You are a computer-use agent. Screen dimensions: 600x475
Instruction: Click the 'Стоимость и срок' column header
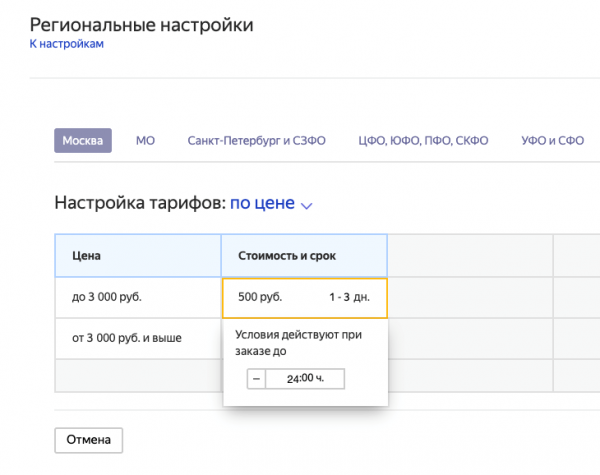(304, 256)
